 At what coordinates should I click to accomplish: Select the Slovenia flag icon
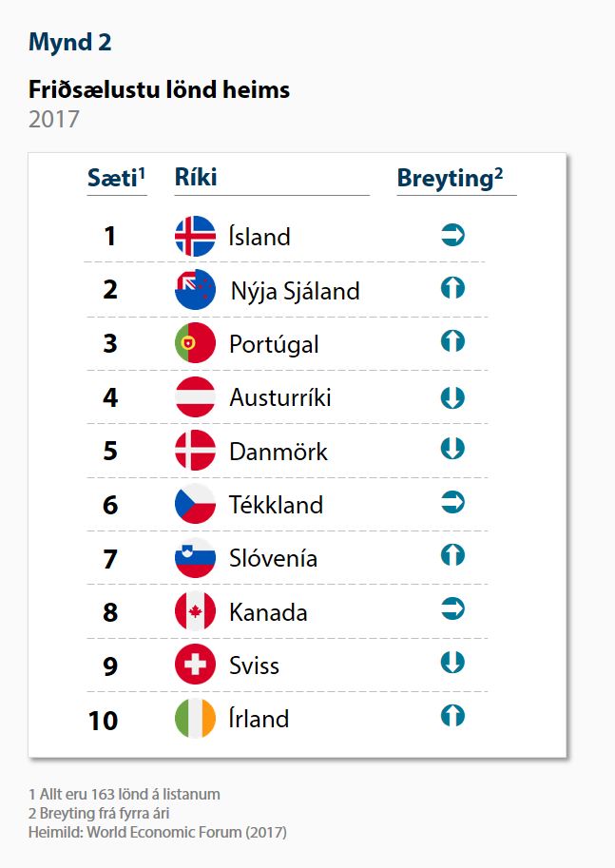tap(195, 557)
